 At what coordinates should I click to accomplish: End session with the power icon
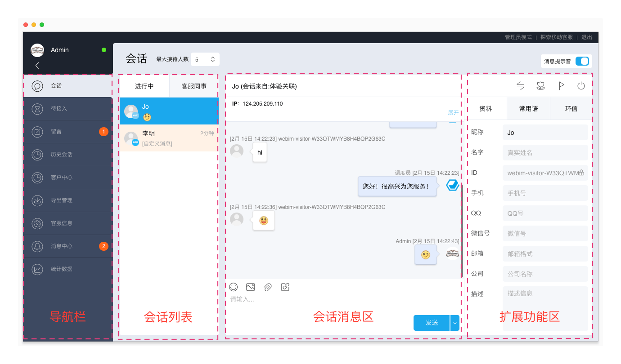[581, 85]
